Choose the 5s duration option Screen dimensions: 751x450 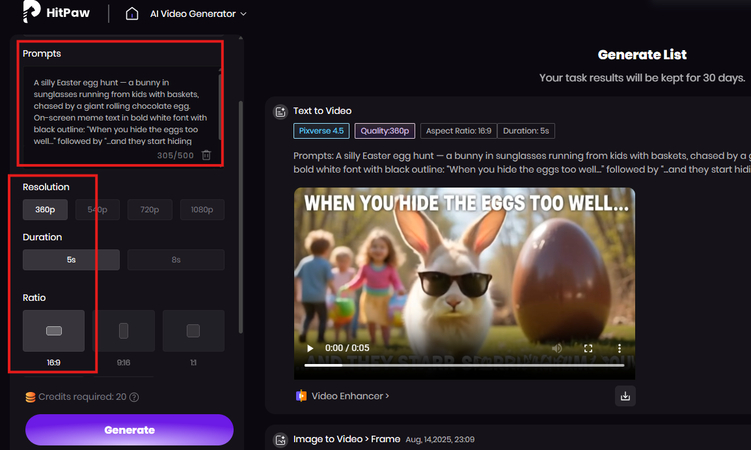[x=71, y=260]
